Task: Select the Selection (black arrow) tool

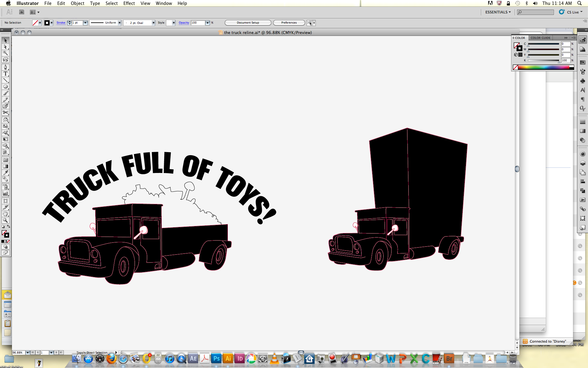Action: click(6, 40)
